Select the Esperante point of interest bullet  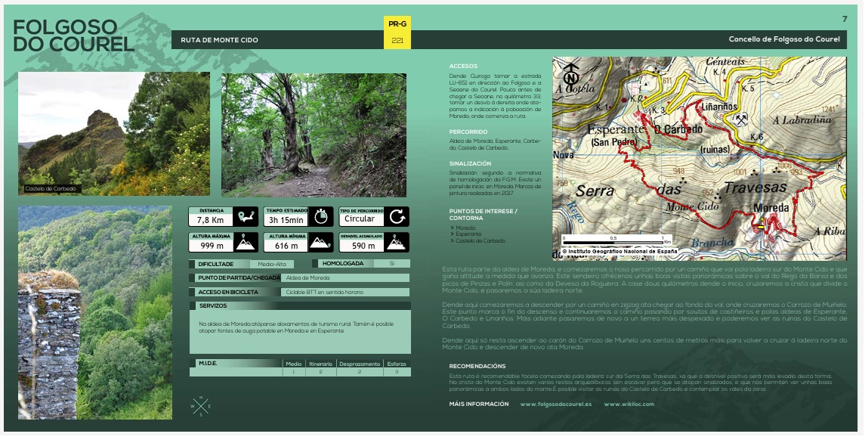click(x=468, y=234)
